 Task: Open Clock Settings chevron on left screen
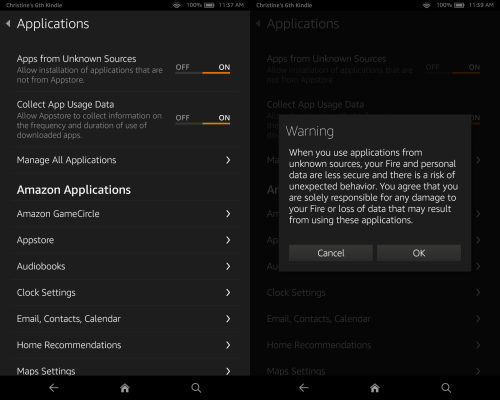tap(228, 293)
